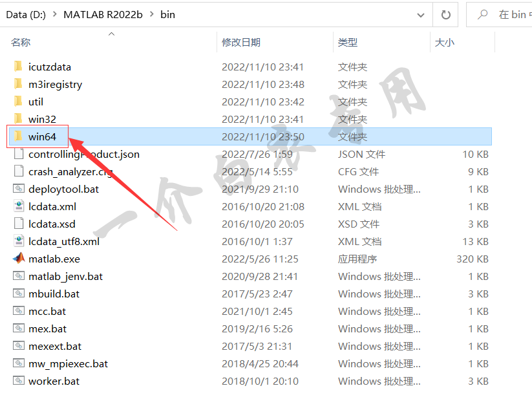Select mbuild.bat file name

coord(54,294)
